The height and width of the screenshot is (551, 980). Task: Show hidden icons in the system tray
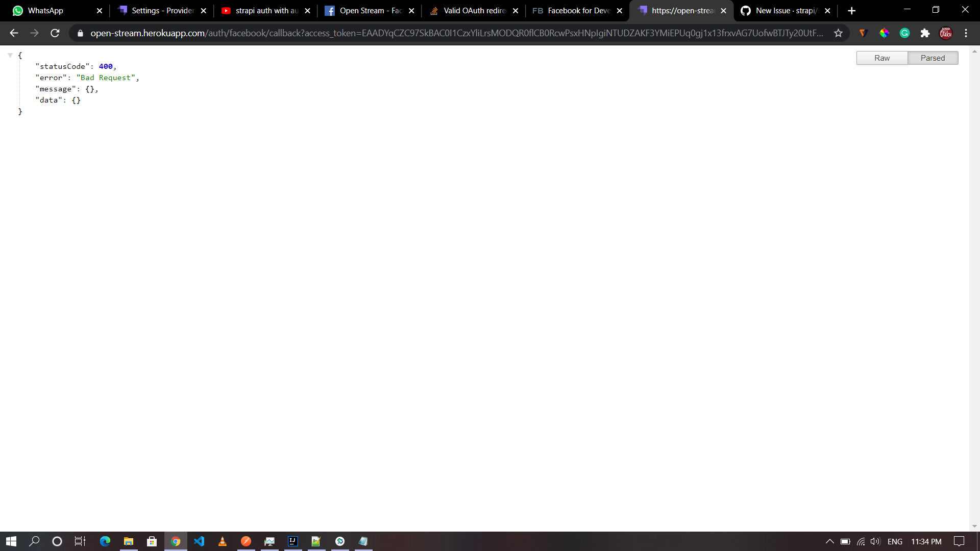click(x=830, y=541)
